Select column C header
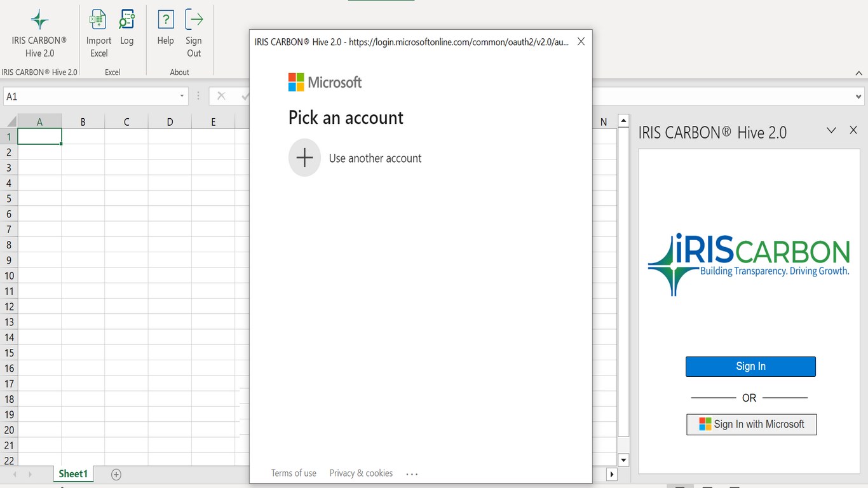Viewport: 868px width, 488px height. click(x=126, y=122)
